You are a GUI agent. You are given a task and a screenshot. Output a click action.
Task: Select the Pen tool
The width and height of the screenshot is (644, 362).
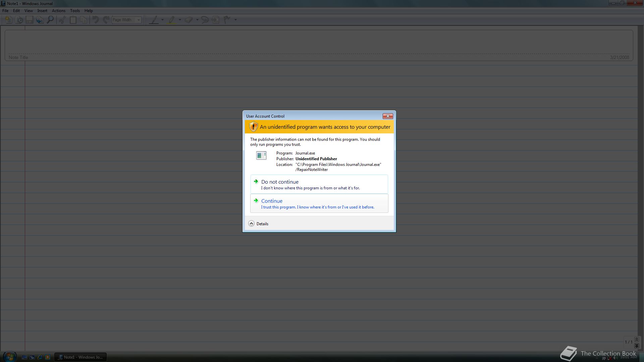154,20
